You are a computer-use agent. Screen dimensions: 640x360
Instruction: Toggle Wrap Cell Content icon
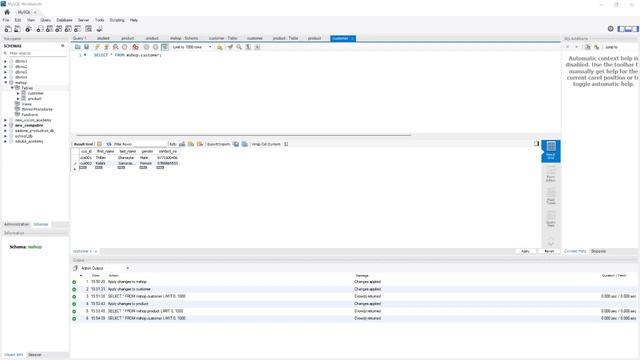tap(286, 144)
